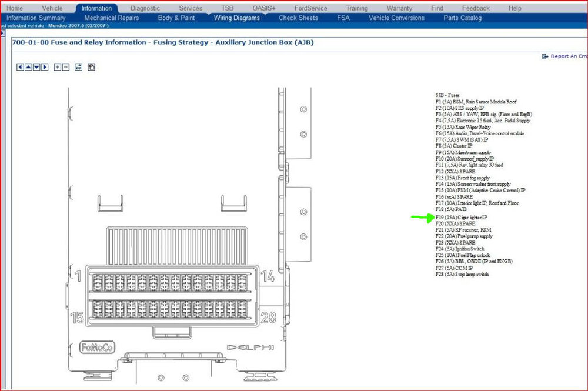Viewport: 588px width, 391px height.
Task: Switch to the OASIS+ tab
Action: 263,8
